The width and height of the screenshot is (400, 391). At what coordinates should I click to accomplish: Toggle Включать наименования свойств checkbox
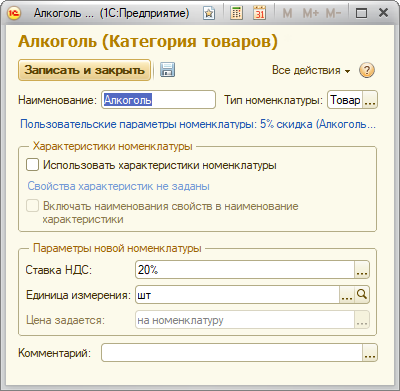pyautogui.click(x=32, y=206)
